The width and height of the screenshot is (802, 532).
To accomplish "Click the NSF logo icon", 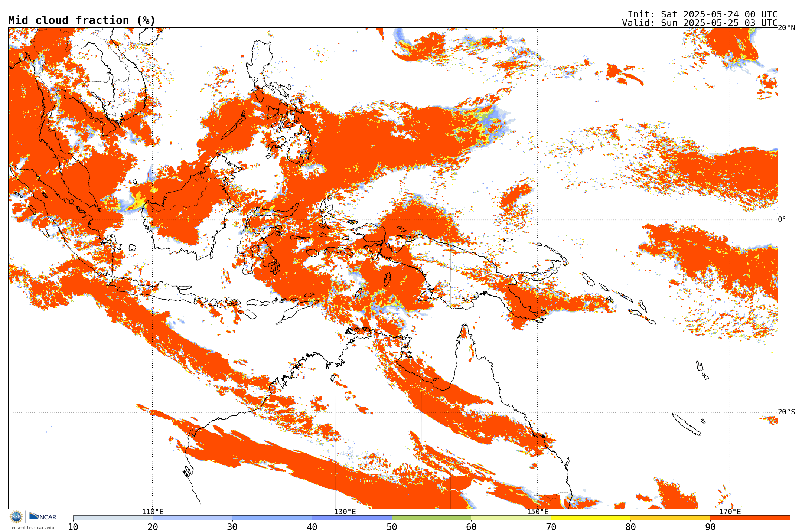I will coord(16,516).
